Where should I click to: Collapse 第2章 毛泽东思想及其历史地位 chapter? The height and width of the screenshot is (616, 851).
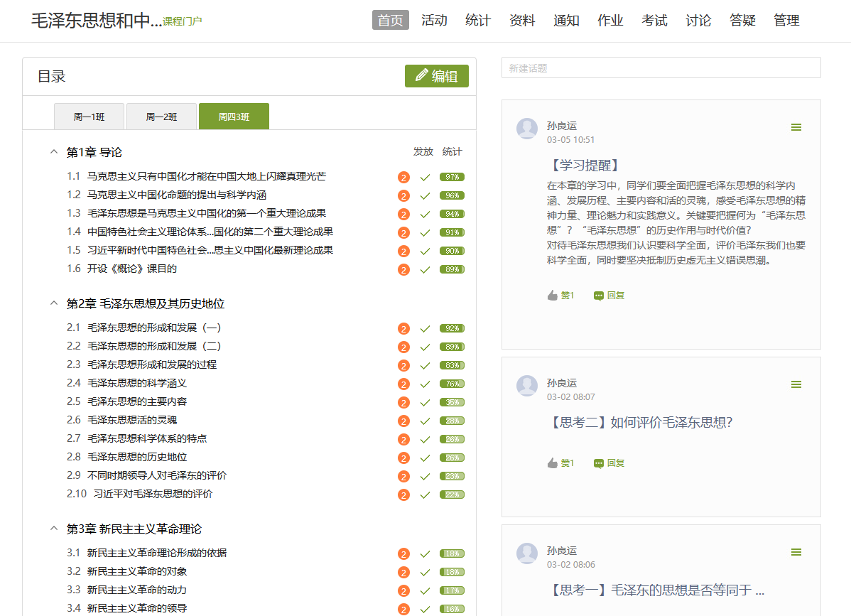coord(53,303)
